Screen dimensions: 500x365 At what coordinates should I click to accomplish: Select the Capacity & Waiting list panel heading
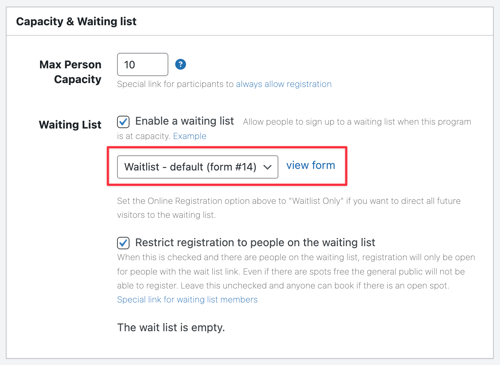[x=76, y=21]
